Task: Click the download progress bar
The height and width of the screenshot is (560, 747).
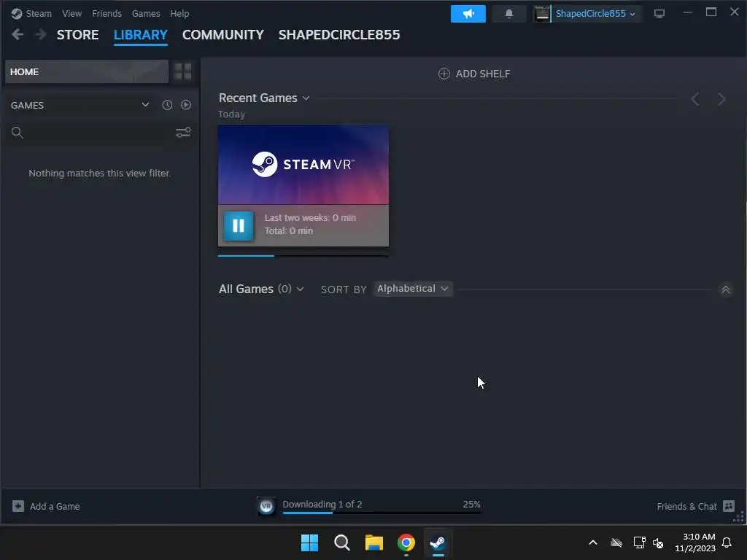Action: coord(382,513)
